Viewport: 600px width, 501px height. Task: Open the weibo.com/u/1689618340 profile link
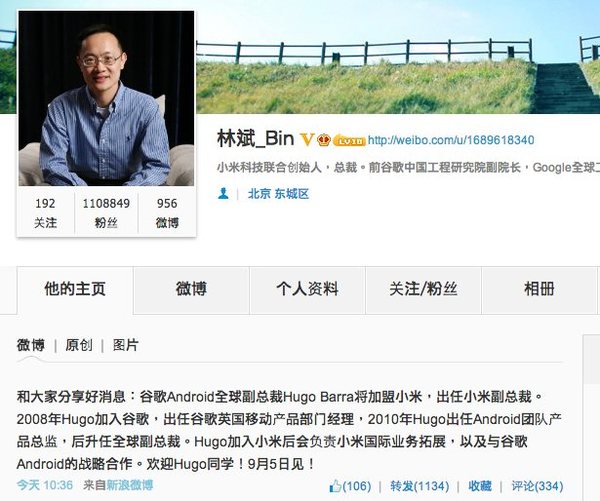coord(451,140)
